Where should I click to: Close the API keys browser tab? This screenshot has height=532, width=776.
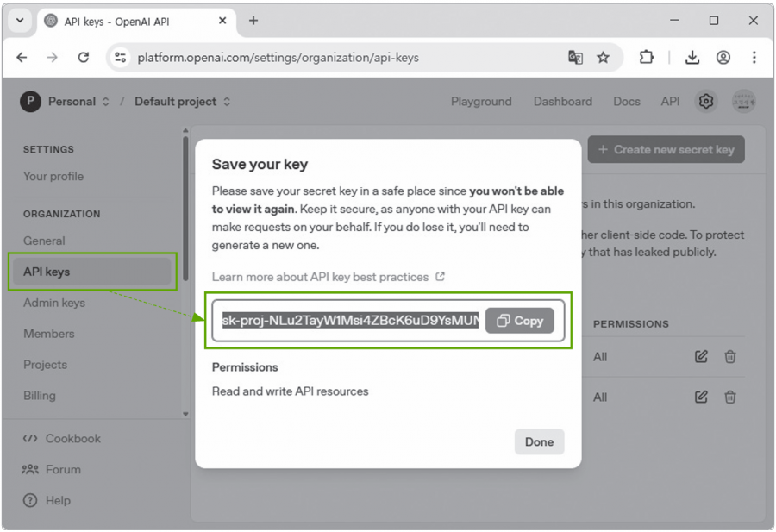(222, 21)
